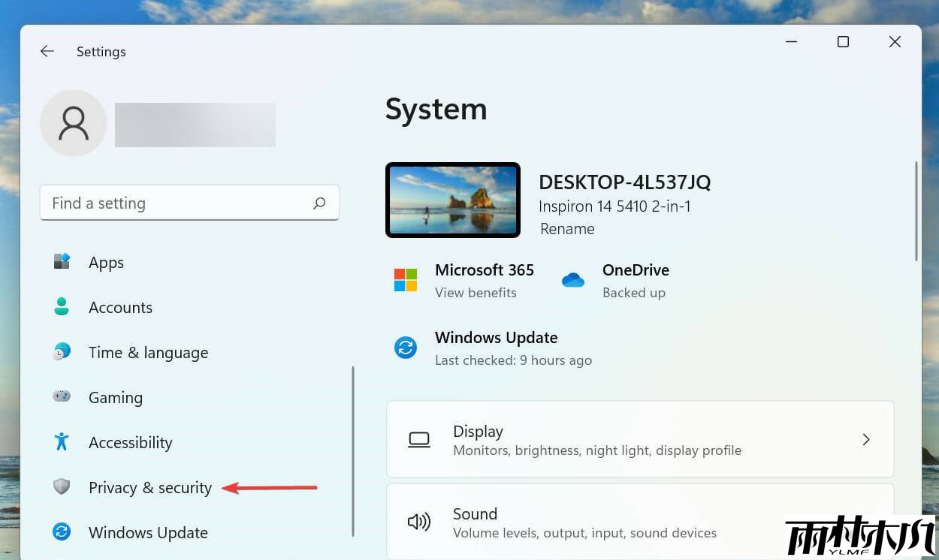The width and height of the screenshot is (939, 560).
Task: Click the user profile avatar
Action: tap(73, 122)
